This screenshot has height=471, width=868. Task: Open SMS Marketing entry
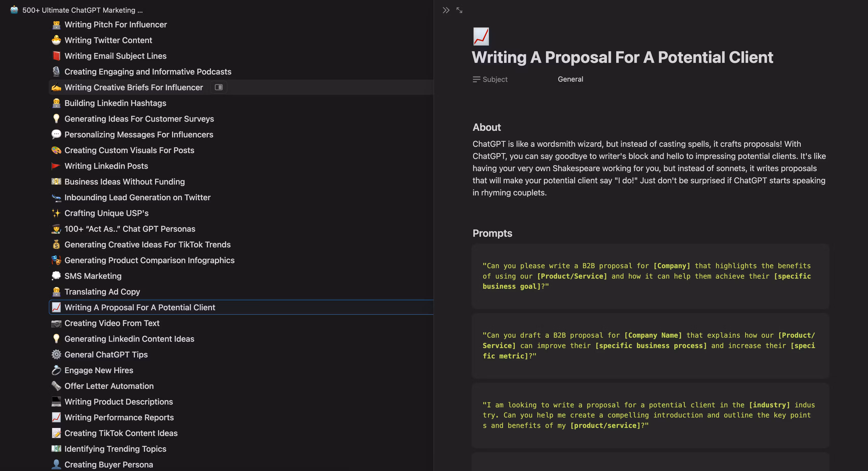(x=93, y=276)
